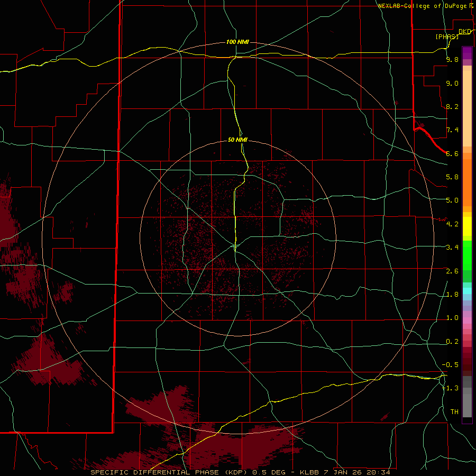The width and height of the screenshot is (476, 476).
Task: Click the 0.2 legend value
Action: 452,342
